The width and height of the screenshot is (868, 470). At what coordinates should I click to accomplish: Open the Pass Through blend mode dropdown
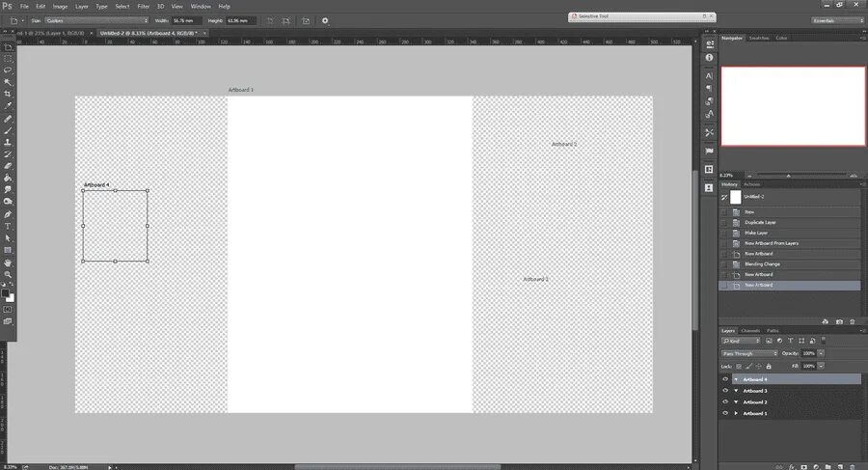coord(749,353)
